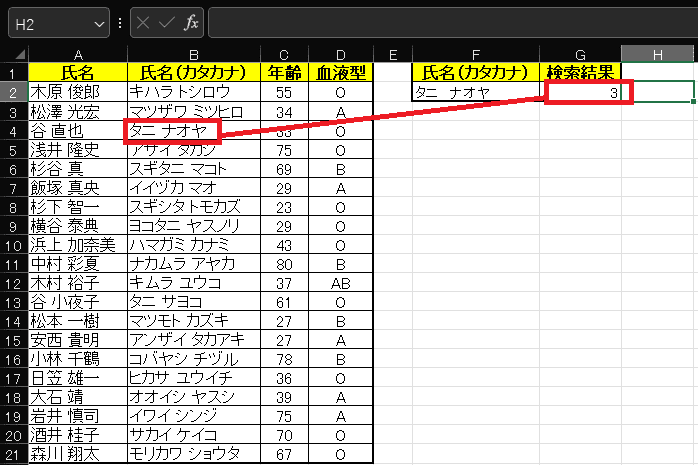The width and height of the screenshot is (698, 465).
Task: Click into the formula bar input area
Action: 450,22
